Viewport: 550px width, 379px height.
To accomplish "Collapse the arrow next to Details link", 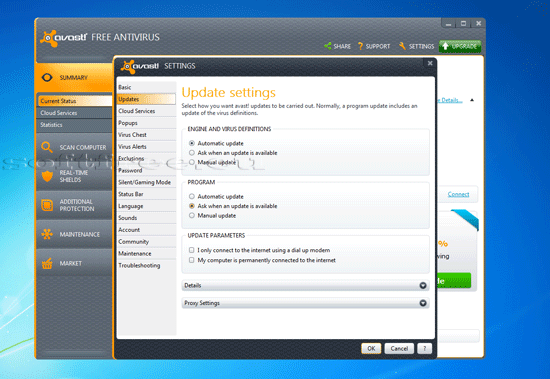I will 472,100.
